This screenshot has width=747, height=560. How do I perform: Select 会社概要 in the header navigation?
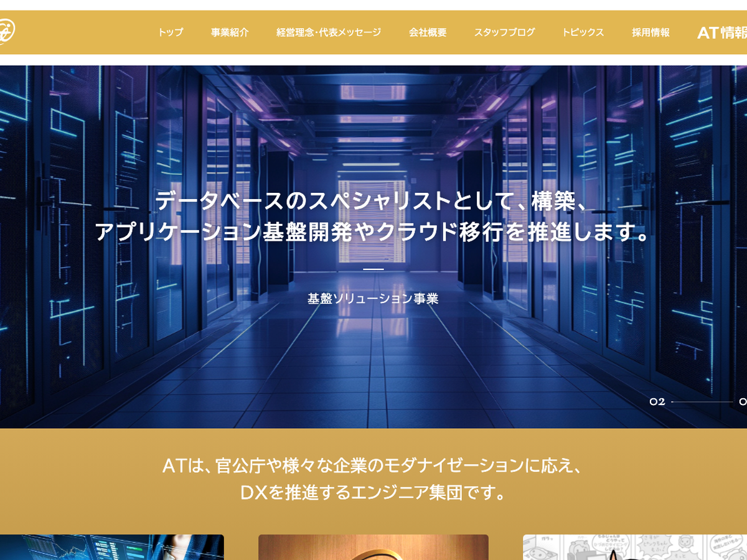(428, 32)
